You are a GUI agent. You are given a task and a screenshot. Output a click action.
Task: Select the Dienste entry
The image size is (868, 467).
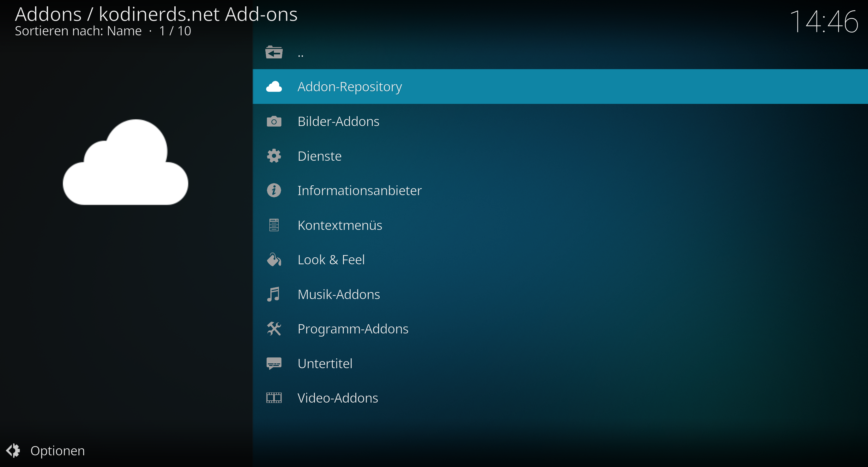click(x=560, y=156)
